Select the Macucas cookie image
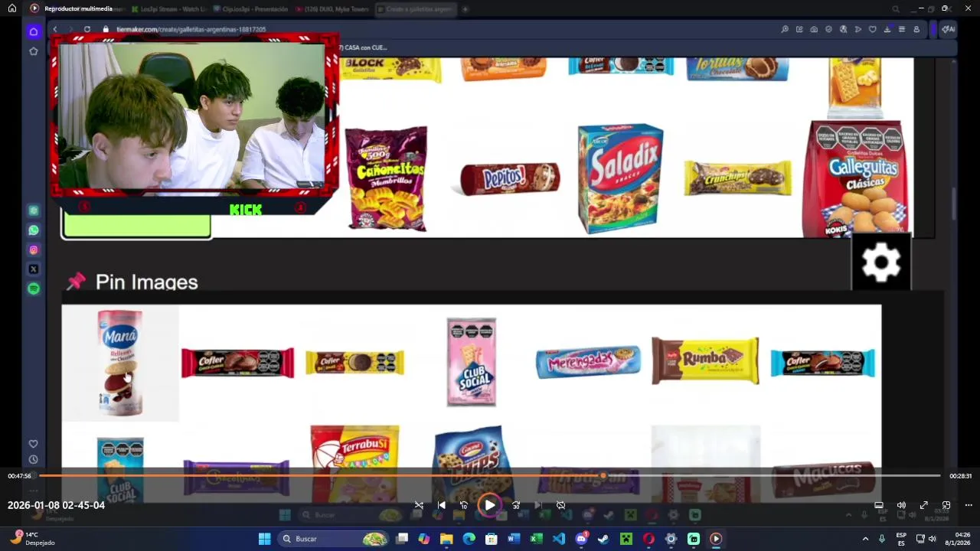Image resolution: width=980 pixels, height=551 pixels. click(823, 481)
